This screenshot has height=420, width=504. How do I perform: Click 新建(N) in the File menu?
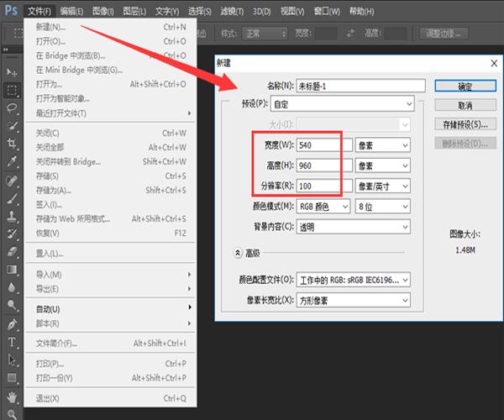pyautogui.click(x=50, y=27)
